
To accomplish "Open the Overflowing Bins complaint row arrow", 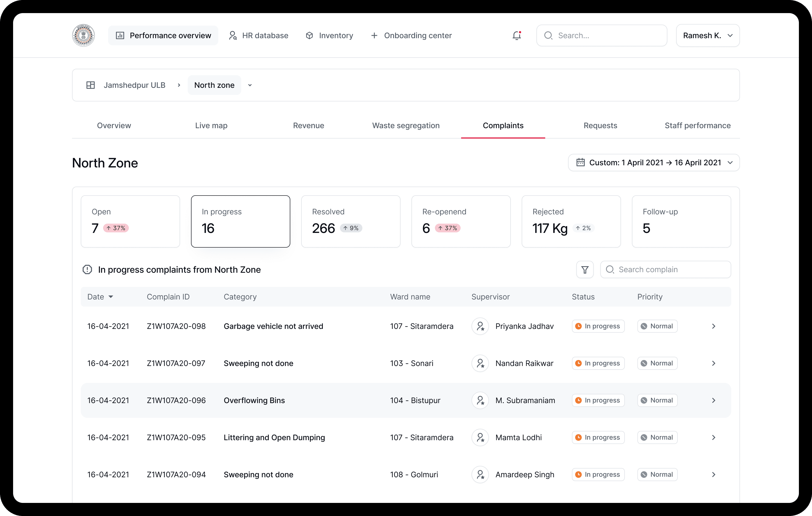I will 713,400.
